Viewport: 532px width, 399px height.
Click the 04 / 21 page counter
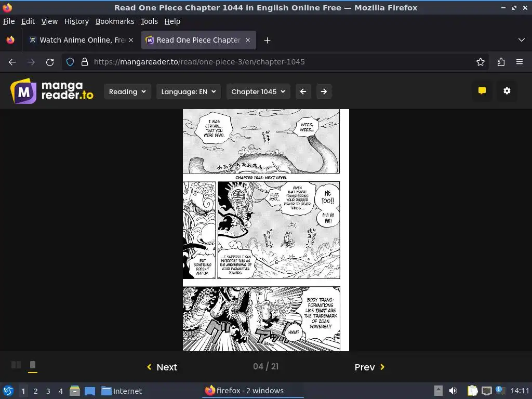tap(265, 366)
